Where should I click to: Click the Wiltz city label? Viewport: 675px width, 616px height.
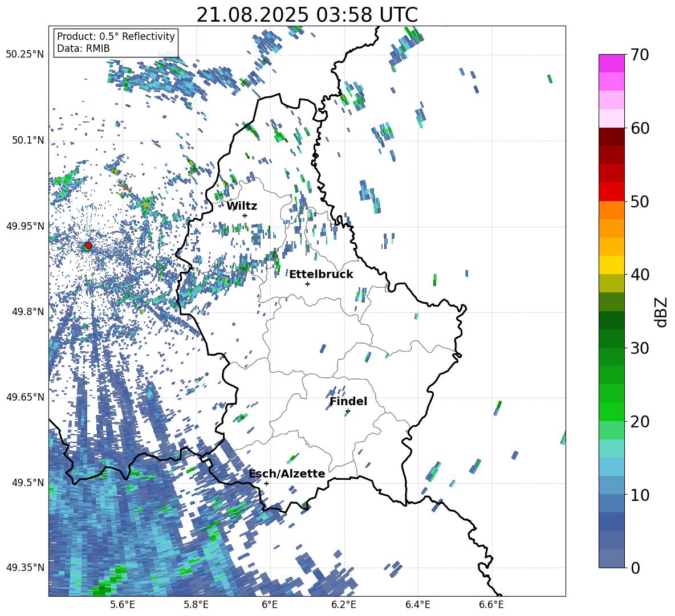[242, 206]
